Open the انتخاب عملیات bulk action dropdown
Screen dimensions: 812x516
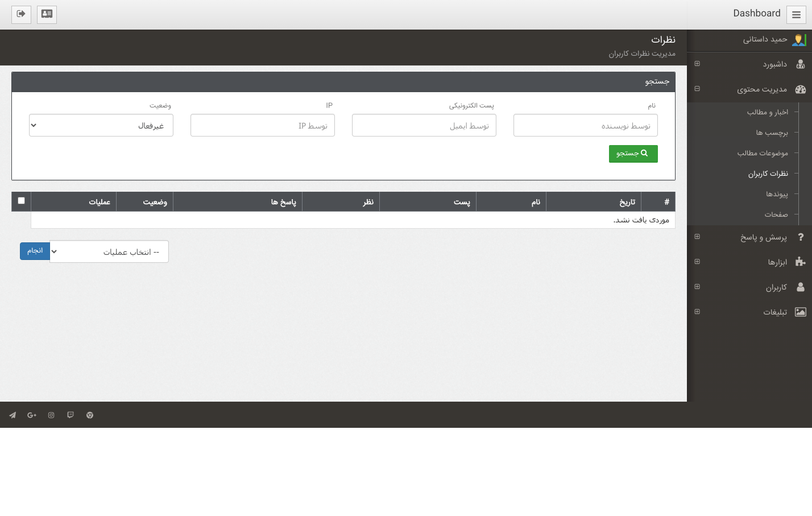click(x=109, y=252)
